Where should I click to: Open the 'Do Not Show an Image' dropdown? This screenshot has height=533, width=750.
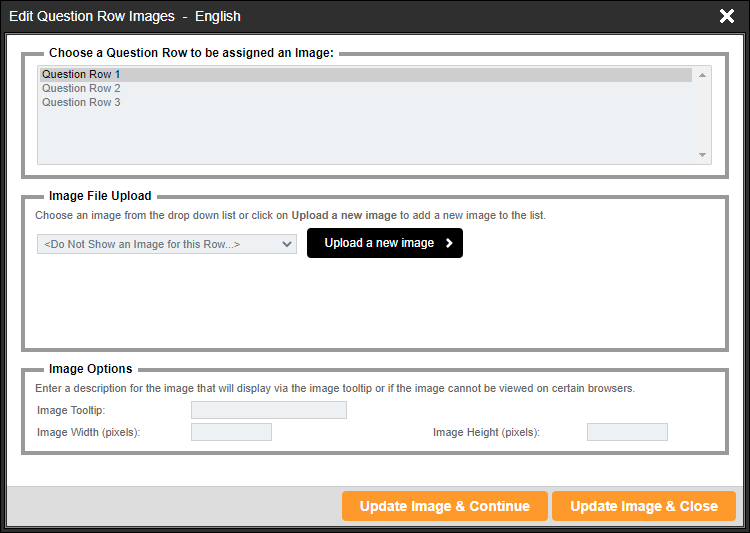pyautogui.click(x=167, y=244)
